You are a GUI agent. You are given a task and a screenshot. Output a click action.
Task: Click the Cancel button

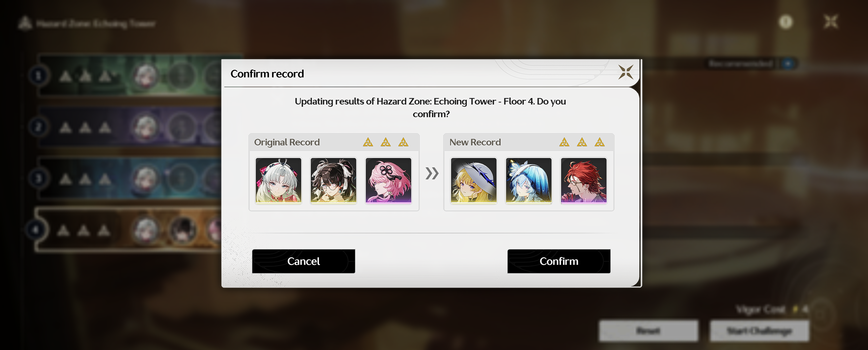(x=303, y=261)
